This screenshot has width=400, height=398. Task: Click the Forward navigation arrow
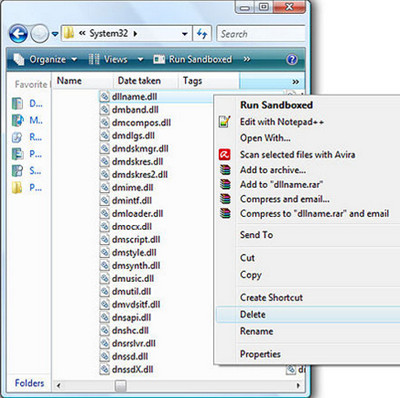click(40, 34)
